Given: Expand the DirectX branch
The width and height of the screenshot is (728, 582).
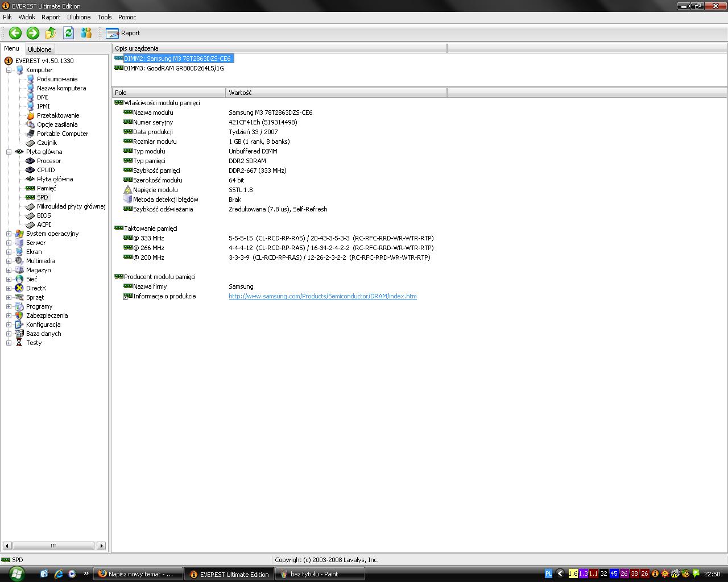Looking at the screenshot, I should [x=9, y=288].
